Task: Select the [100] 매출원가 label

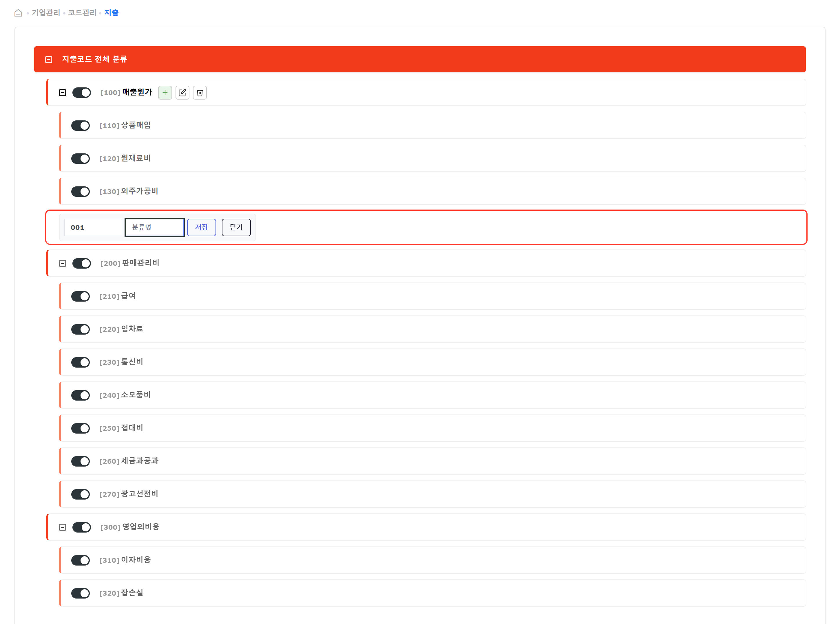Action: pyautogui.click(x=126, y=93)
